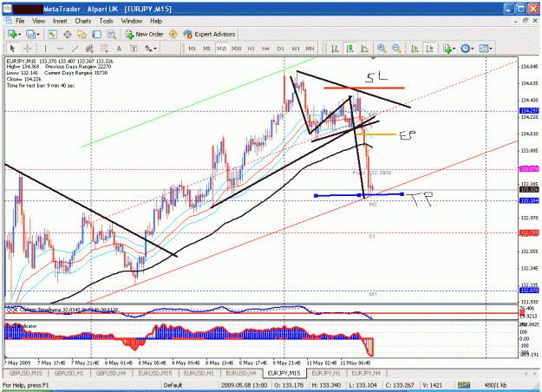Open the Insert menu
The image size is (542, 392).
(x=60, y=21)
